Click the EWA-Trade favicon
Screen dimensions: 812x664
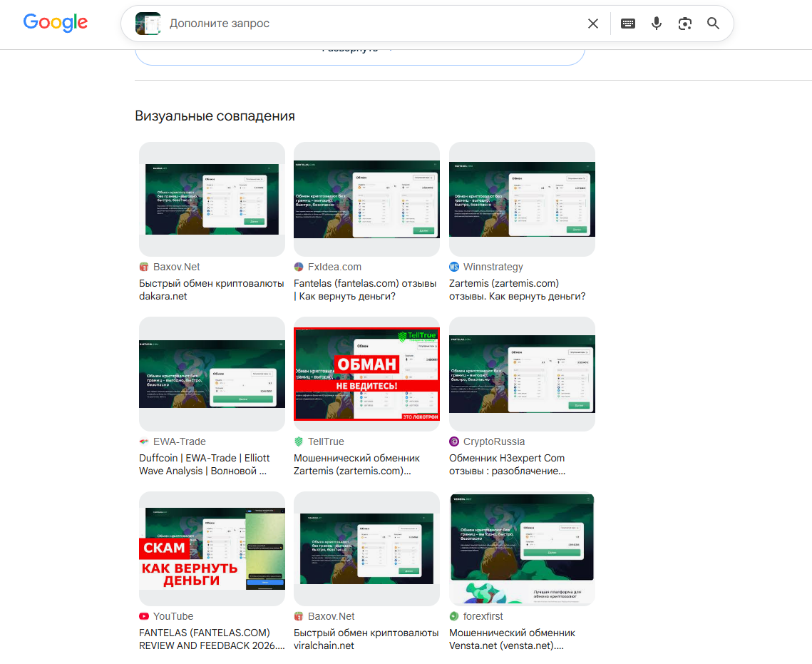point(144,441)
